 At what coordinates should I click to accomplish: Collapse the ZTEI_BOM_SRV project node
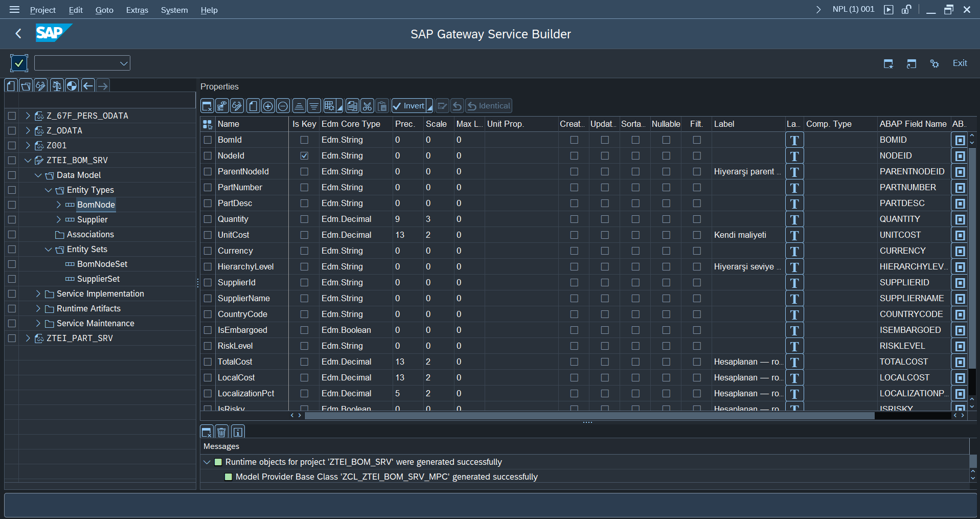click(x=28, y=160)
